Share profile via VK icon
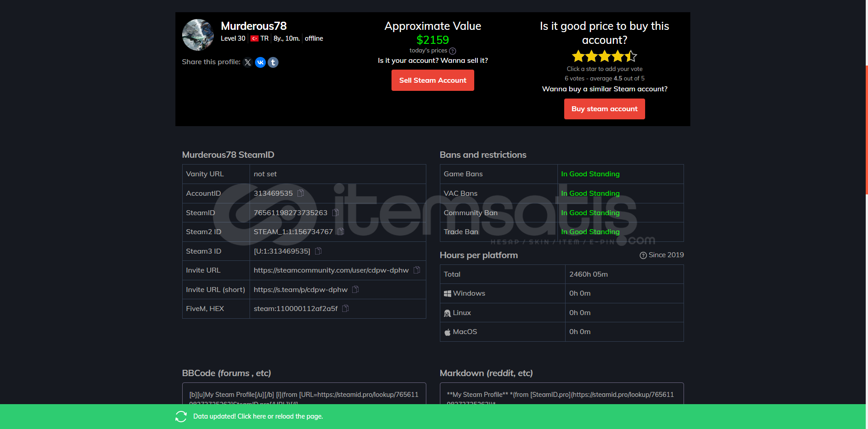Viewport: 868px width, 429px height. (260, 62)
